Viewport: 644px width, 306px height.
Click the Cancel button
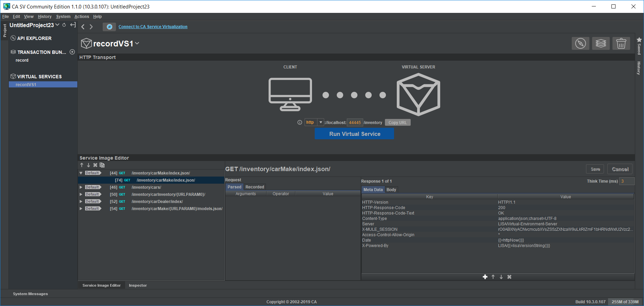620,169
